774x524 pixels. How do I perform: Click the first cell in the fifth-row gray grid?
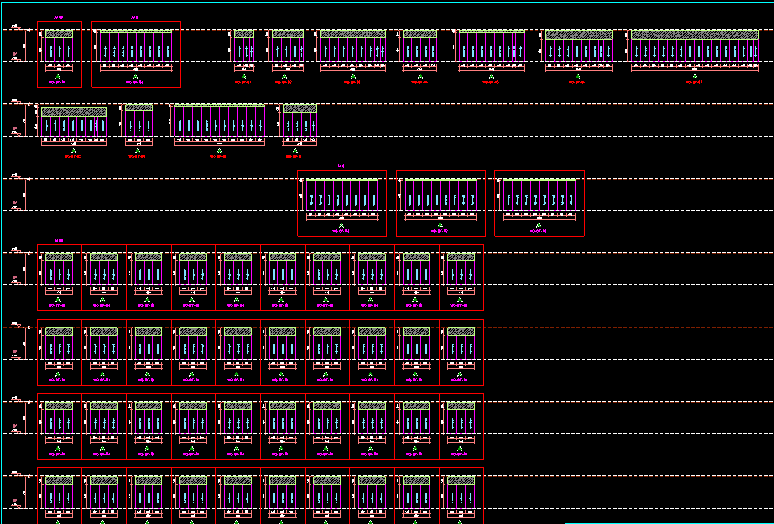[59, 350]
